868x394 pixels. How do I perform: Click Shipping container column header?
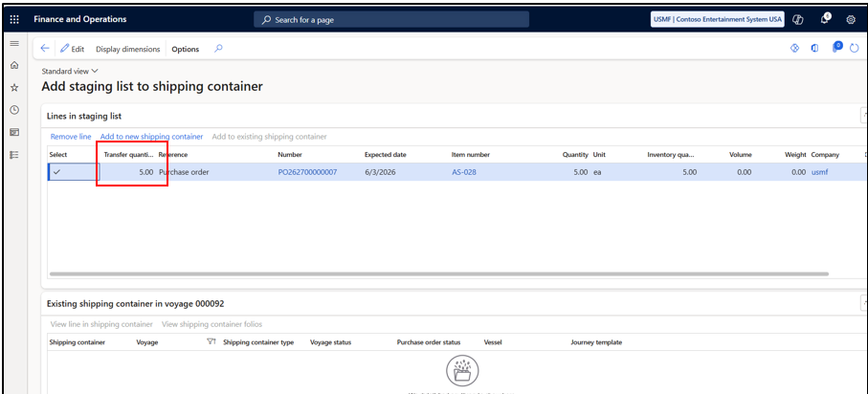(77, 342)
